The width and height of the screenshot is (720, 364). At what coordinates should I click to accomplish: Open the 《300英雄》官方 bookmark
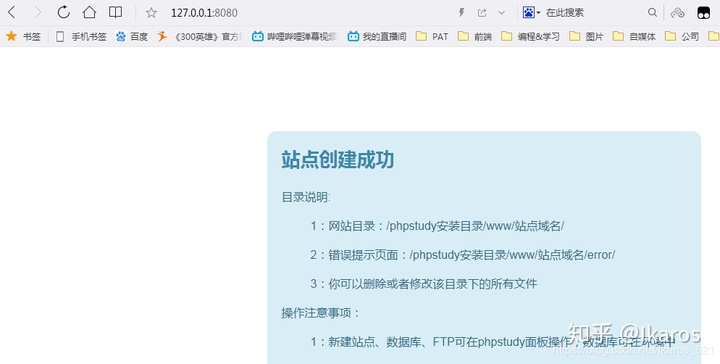click(x=199, y=36)
